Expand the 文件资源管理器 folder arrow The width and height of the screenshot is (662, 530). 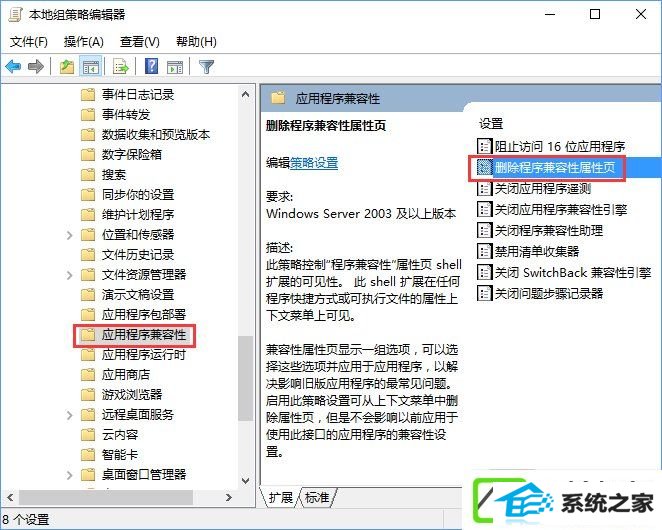[70, 275]
